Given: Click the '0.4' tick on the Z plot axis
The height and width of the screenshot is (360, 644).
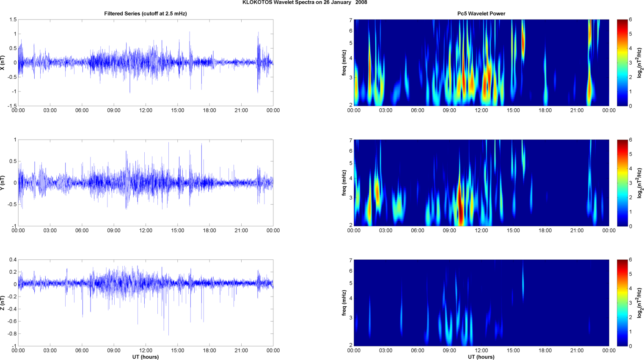Looking at the screenshot, I should (x=13, y=260).
